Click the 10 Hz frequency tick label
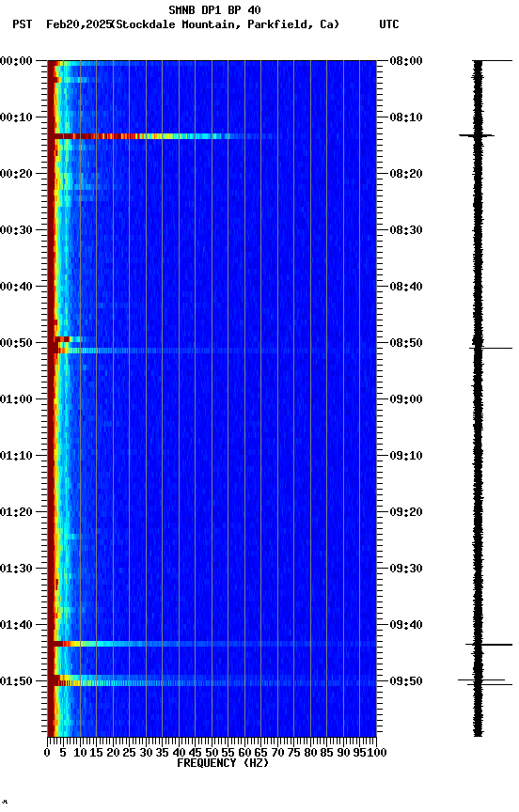Viewport: 519px width, 812px height. coord(80,753)
